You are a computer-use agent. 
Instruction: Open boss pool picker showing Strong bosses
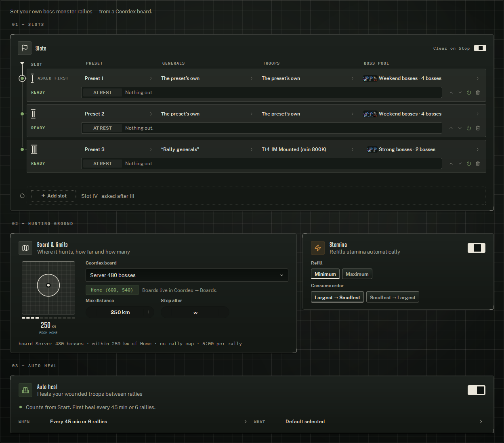[422, 149]
